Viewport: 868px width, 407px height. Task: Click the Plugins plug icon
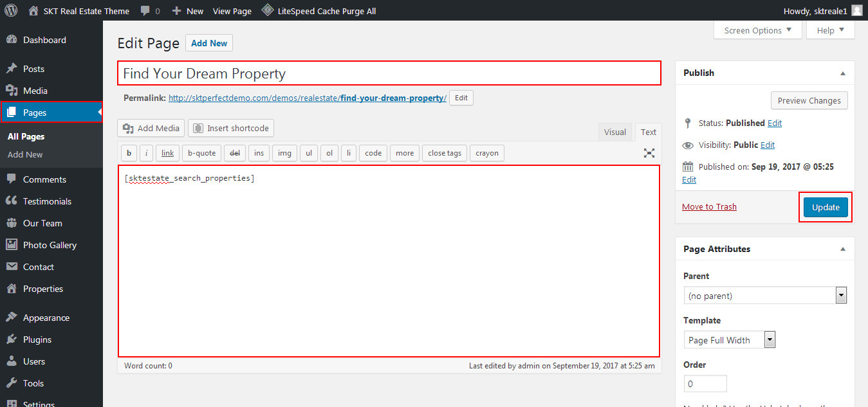[12, 339]
